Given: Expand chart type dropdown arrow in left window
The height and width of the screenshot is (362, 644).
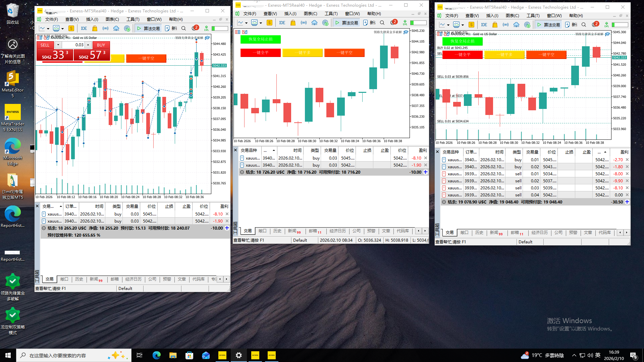Looking at the screenshot, I should pos(48,29).
